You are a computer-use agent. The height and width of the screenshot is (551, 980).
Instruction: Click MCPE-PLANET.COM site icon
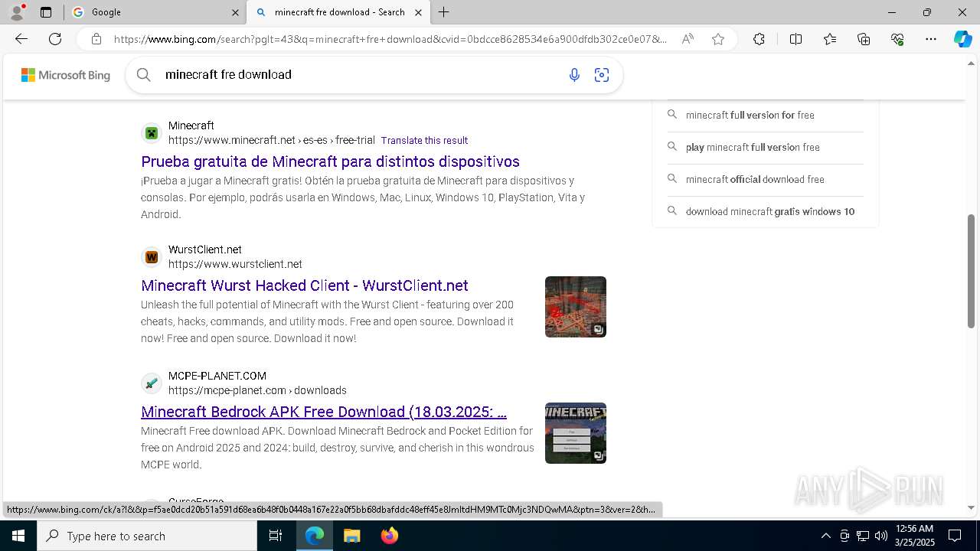click(x=152, y=383)
